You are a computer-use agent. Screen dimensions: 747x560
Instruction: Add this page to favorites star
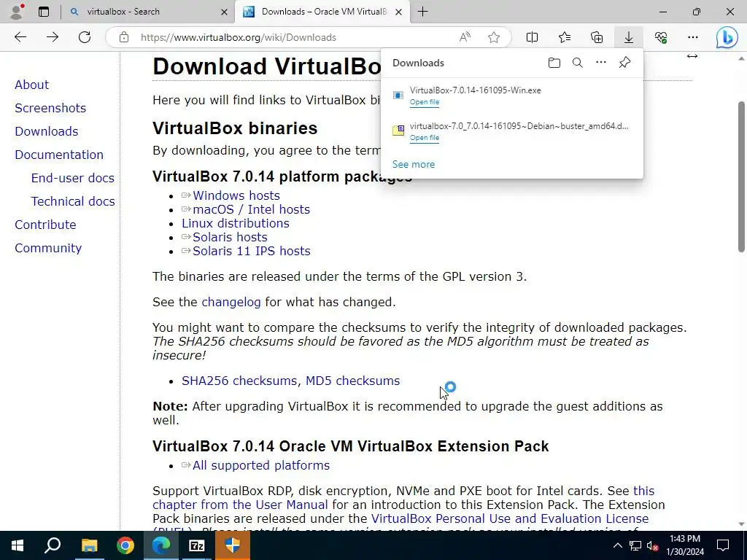(494, 37)
